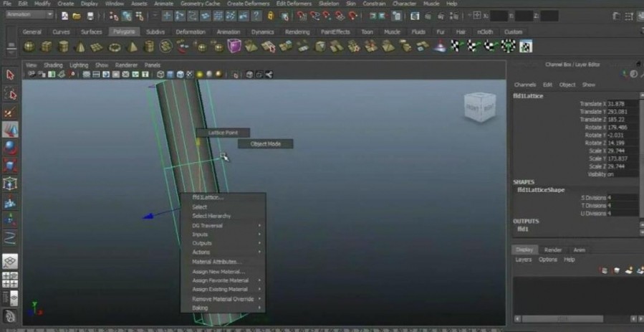Viewport: 644px width, 332px height.
Task: Click the save scene icon
Action: [x=90, y=16]
